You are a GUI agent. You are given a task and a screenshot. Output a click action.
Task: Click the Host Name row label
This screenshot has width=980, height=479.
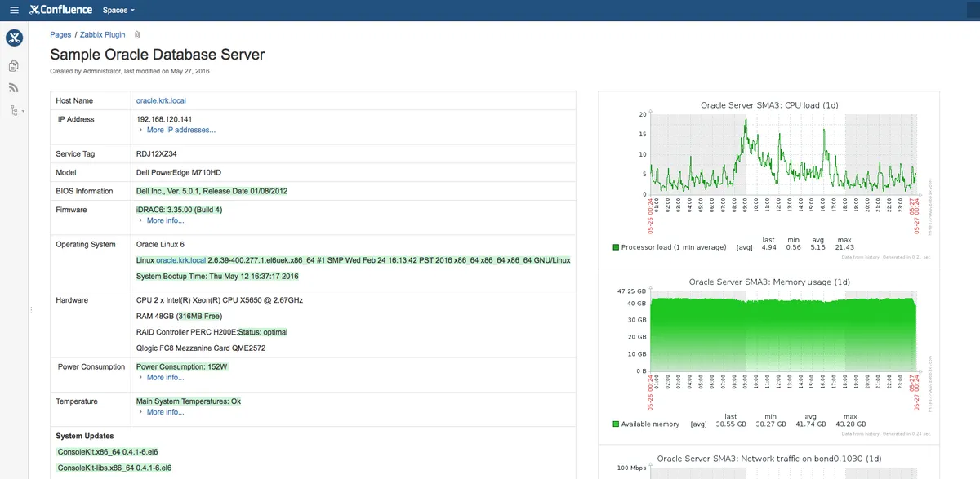pos(74,101)
